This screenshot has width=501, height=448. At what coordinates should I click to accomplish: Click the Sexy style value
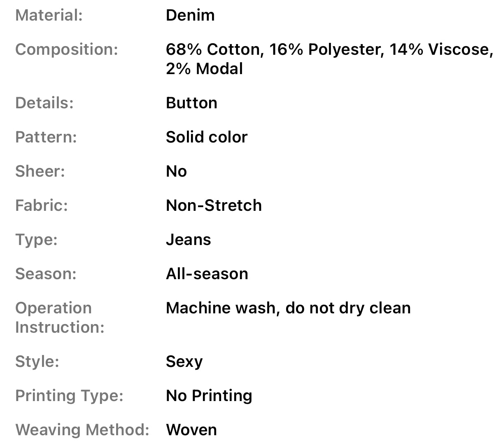point(184,362)
